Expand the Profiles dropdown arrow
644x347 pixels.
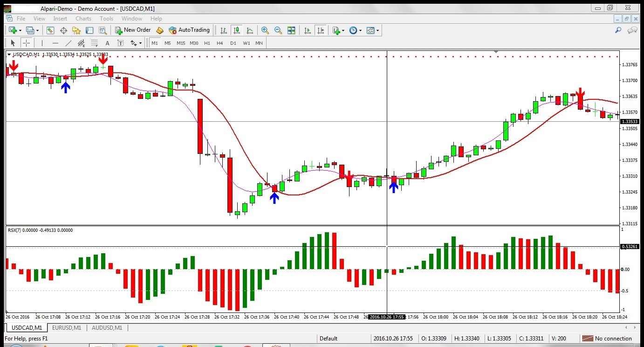[x=37, y=30]
